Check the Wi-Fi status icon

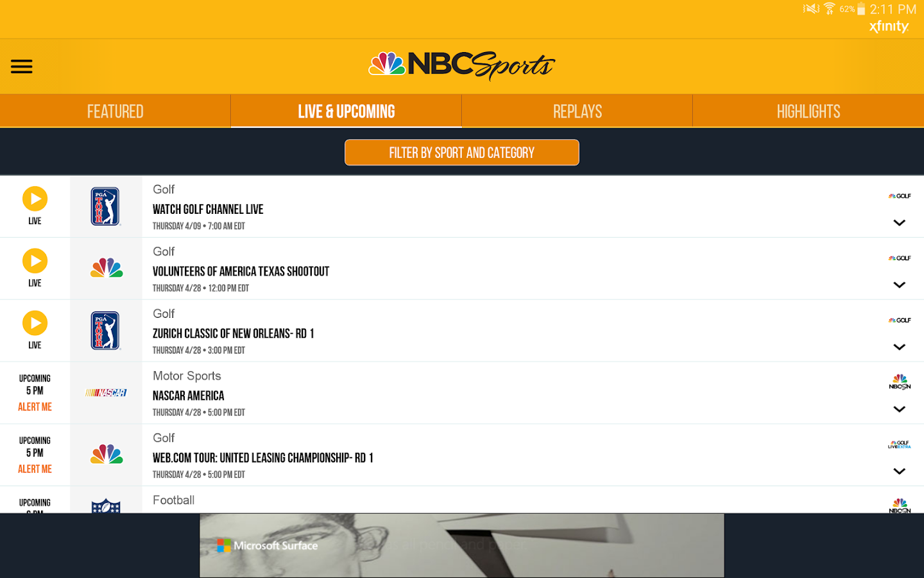pyautogui.click(x=830, y=8)
